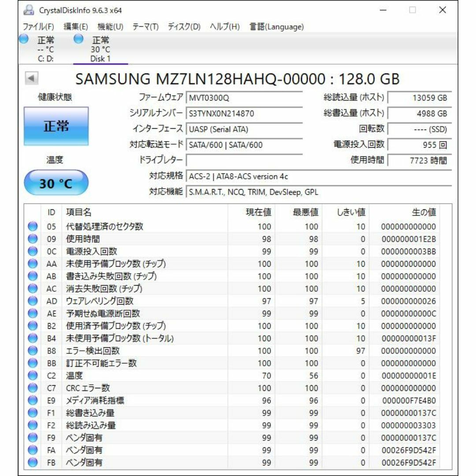Click the 30 °C temperature button

pos(56,183)
